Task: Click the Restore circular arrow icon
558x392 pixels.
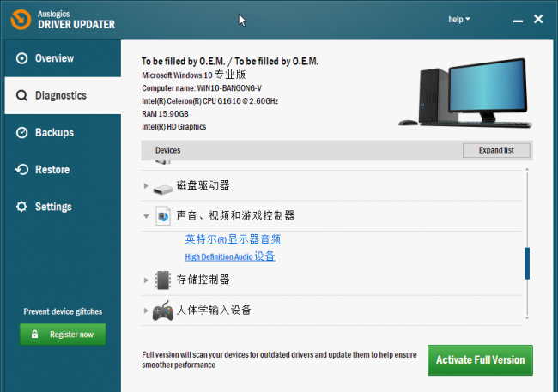Action: (x=21, y=170)
